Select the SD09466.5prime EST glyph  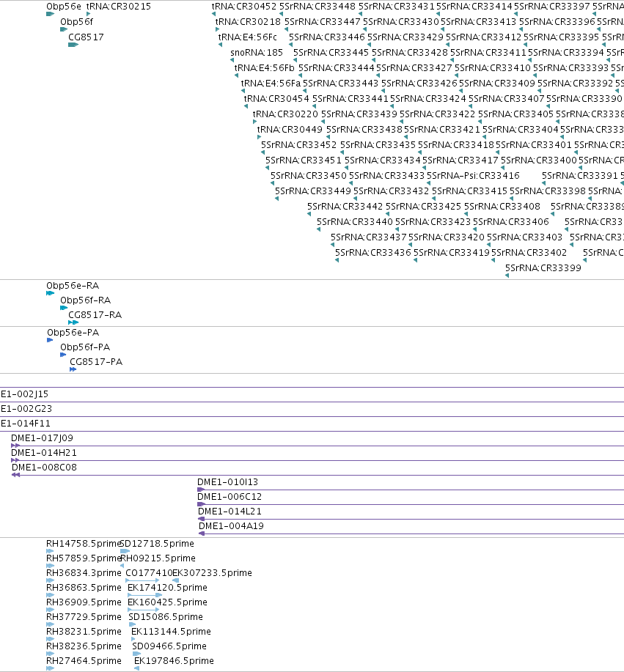tap(137, 654)
